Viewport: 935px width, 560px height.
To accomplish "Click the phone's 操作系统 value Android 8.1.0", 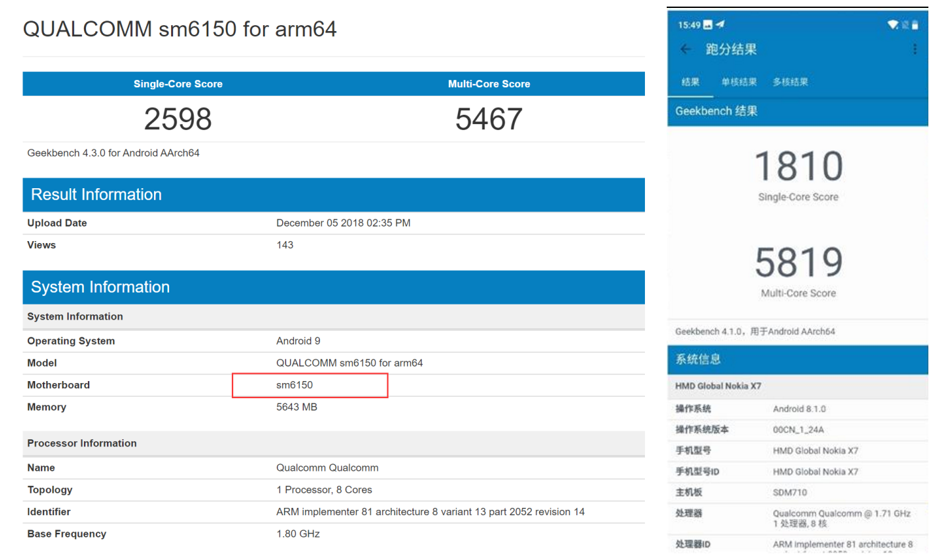I will pyautogui.click(x=800, y=409).
